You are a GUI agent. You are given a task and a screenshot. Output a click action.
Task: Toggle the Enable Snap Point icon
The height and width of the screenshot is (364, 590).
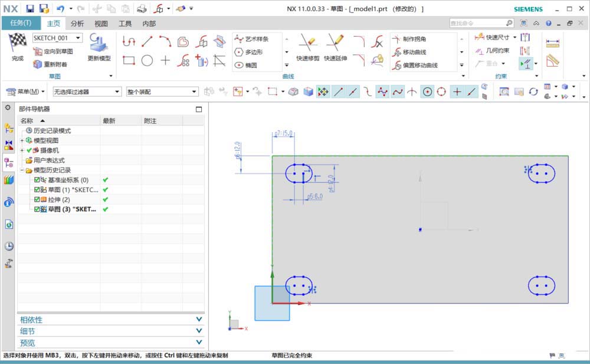[323, 91]
